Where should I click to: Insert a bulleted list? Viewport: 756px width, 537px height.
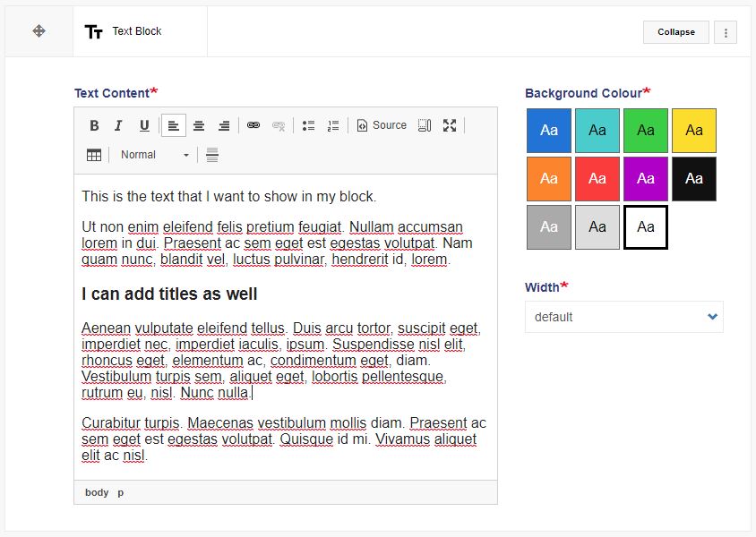click(x=308, y=125)
